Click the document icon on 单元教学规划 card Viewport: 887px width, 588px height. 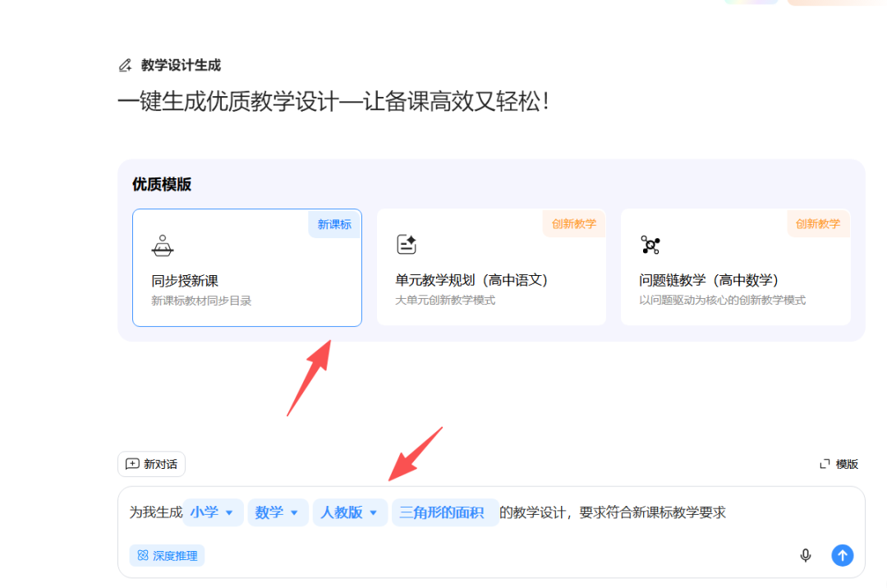click(x=407, y=244)
